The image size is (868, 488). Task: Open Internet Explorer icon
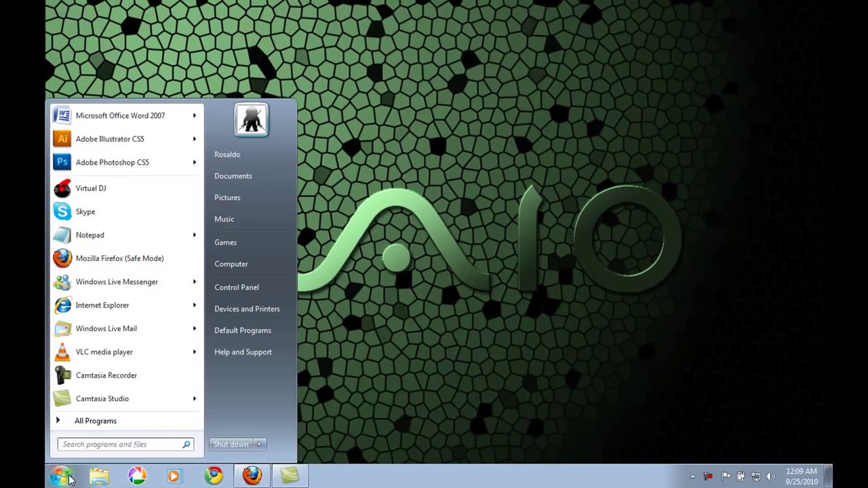coord(62,305)
